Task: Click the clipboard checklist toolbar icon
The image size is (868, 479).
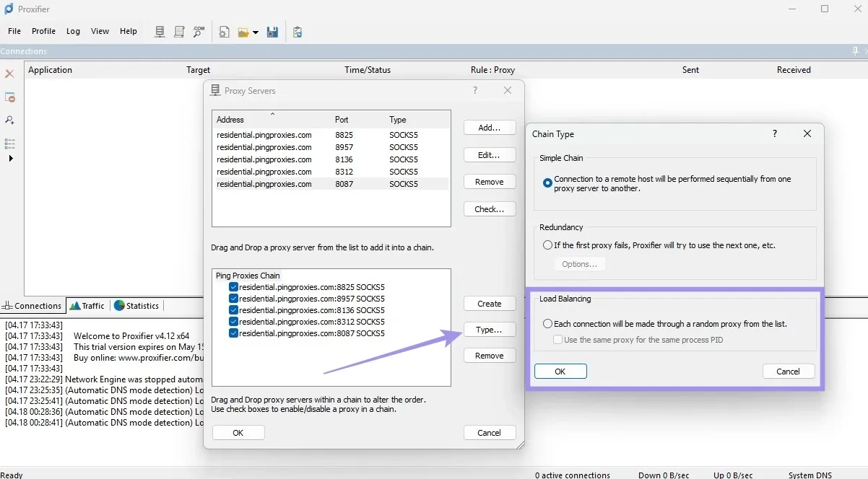Action: click(x=298, y=32)
